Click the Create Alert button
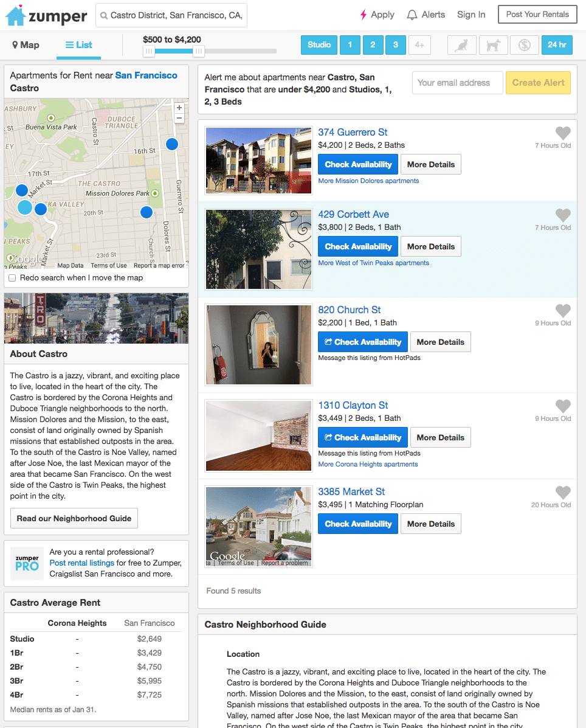The height and width of the screenshot is (728, 586). pos(538,83)
